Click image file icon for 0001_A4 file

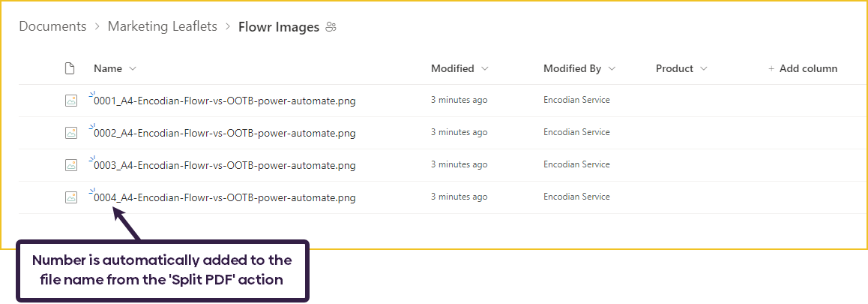tap(71, 101)
